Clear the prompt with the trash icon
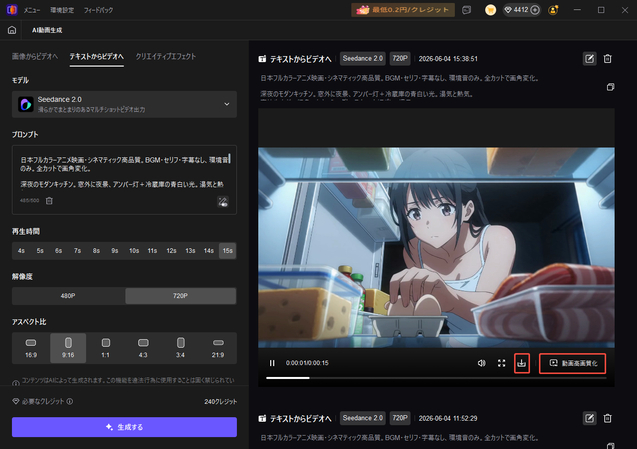Screen dimensions: 637x449 point(49,201)
